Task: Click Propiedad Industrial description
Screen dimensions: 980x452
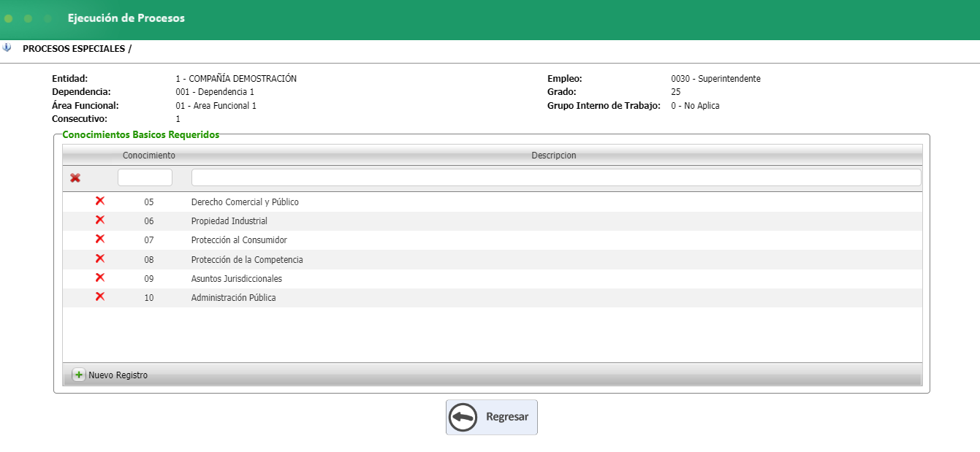Action: [229, 221]
